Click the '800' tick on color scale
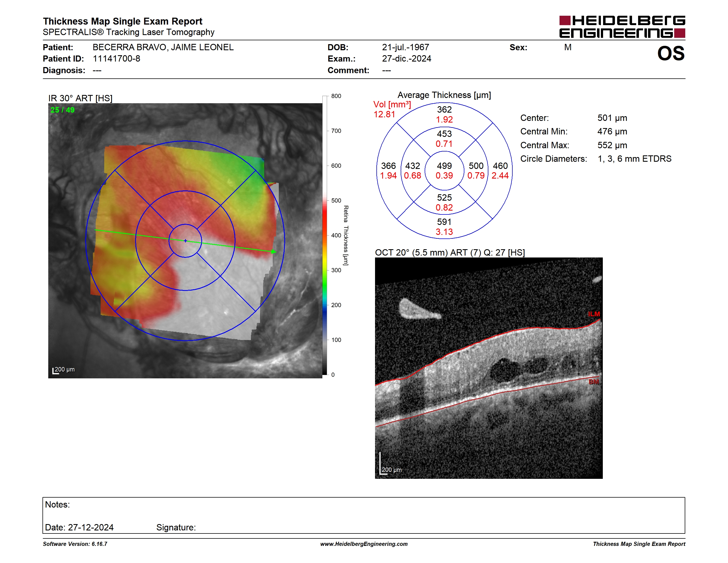Viewport: 728px width, 563px height. tap(336, 96)
